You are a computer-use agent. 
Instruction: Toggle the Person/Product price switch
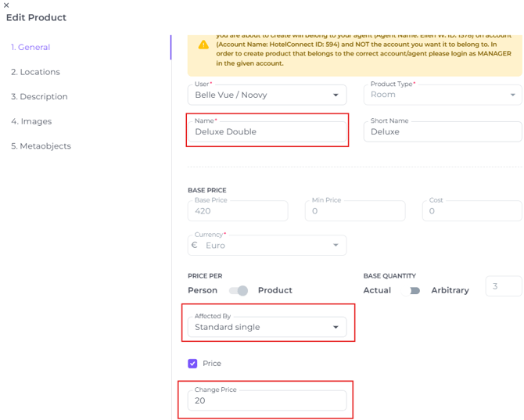[239, 290]
